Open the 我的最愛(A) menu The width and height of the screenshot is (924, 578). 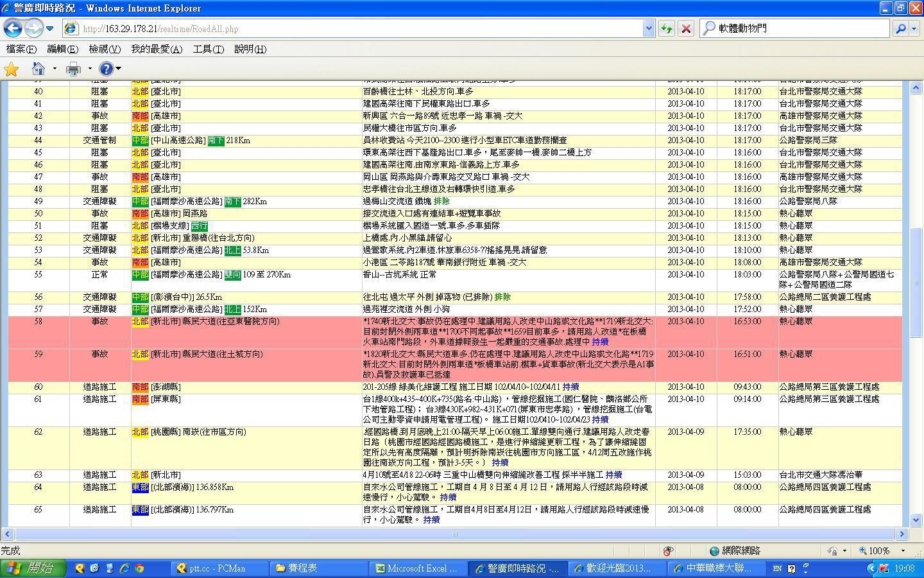point(157,49)
